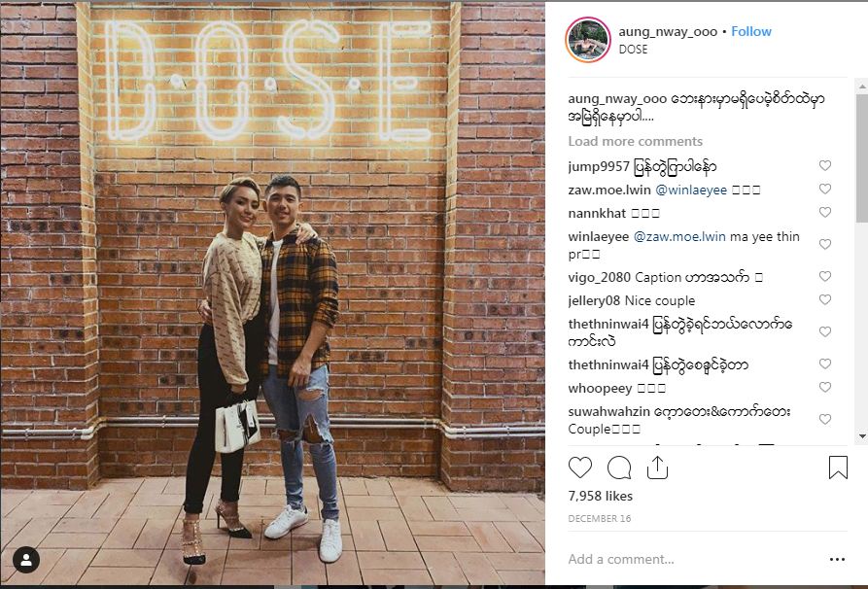Viewport: 868px width, 589px height.
Task: Save the post with the bookmark icon
Action: (838, 468)
